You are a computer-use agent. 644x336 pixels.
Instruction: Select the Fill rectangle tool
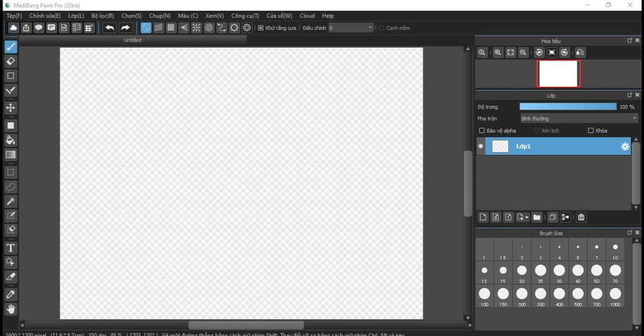(11, 126)
